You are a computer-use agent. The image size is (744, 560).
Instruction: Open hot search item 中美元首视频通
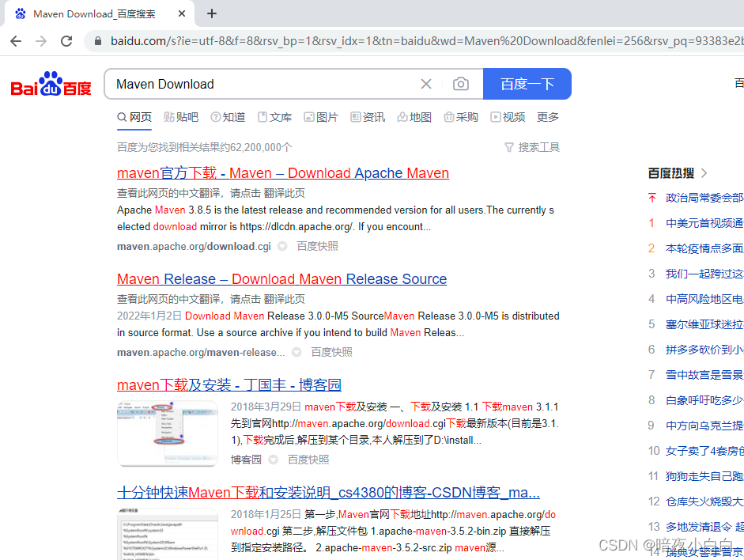pos(704,223)
